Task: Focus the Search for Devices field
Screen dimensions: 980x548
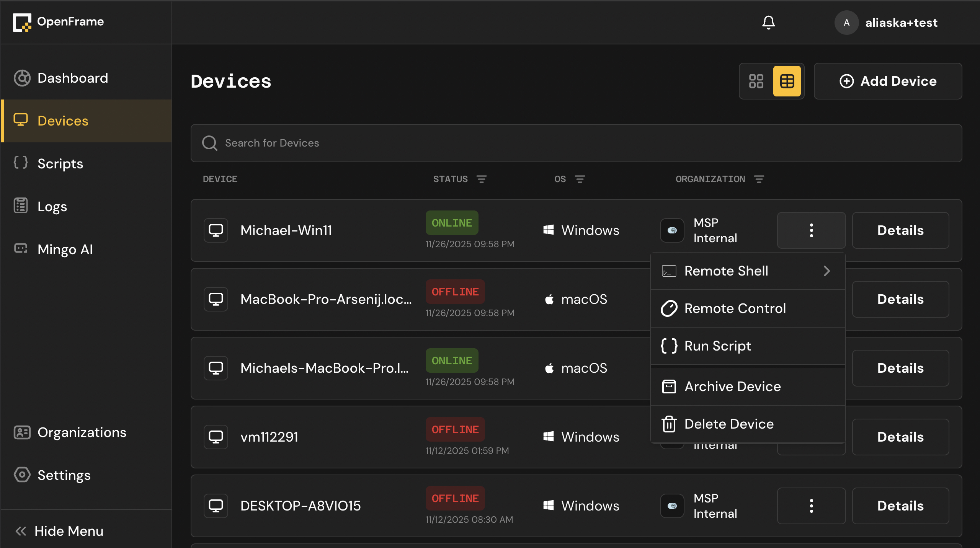Action: click(577, 143)
